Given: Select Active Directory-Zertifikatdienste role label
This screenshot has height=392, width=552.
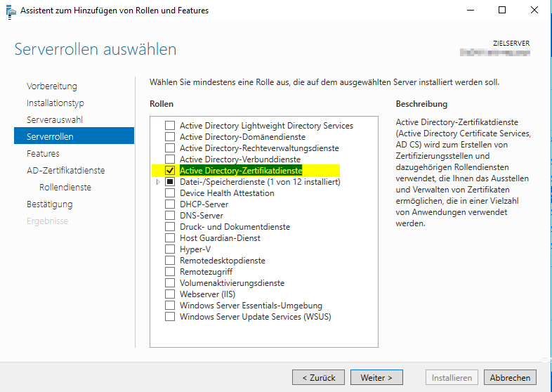Looking at the screenshot, I should pos(241,171).
